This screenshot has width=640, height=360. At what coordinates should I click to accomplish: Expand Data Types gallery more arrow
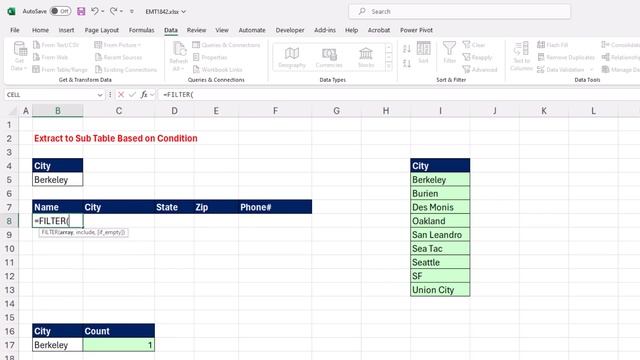[389, 66]
